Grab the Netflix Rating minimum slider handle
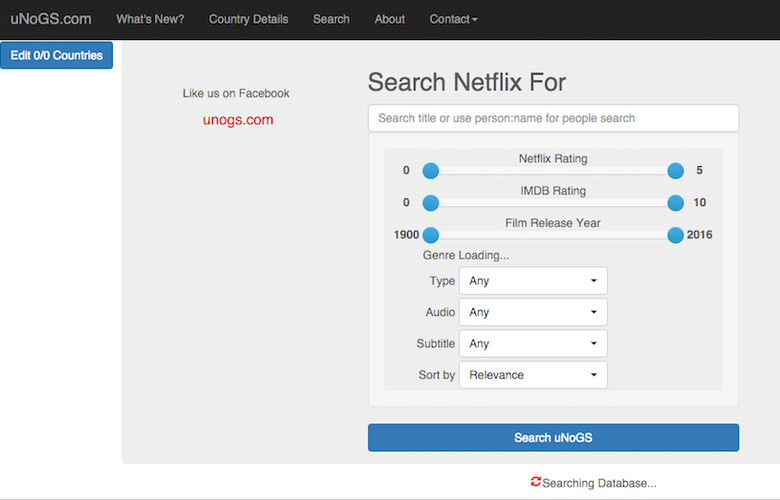This screenshot has width=780, height=500. point(431,171)
